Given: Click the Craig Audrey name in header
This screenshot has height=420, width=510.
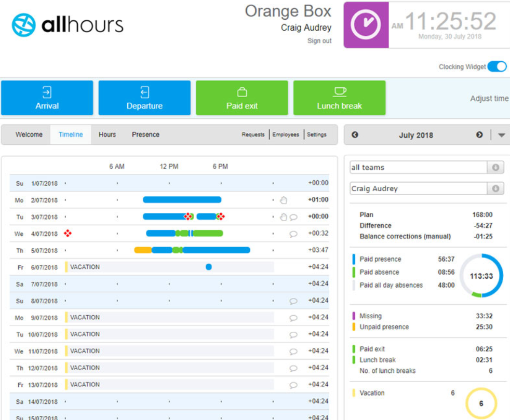Looking at the screenshot, I should [306, 28].
